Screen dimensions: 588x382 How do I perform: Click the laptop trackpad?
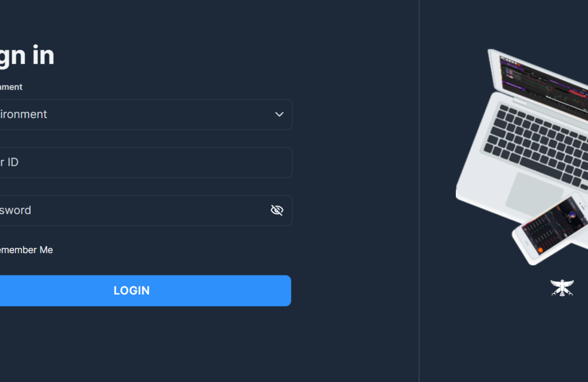(x=534, y=194)
